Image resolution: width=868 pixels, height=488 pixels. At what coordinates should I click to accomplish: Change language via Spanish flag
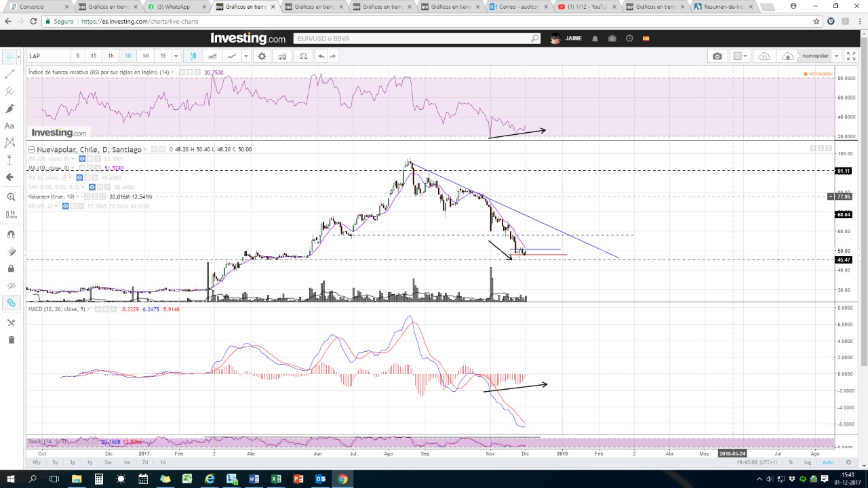pyautogui.click(x=646, y=39)
